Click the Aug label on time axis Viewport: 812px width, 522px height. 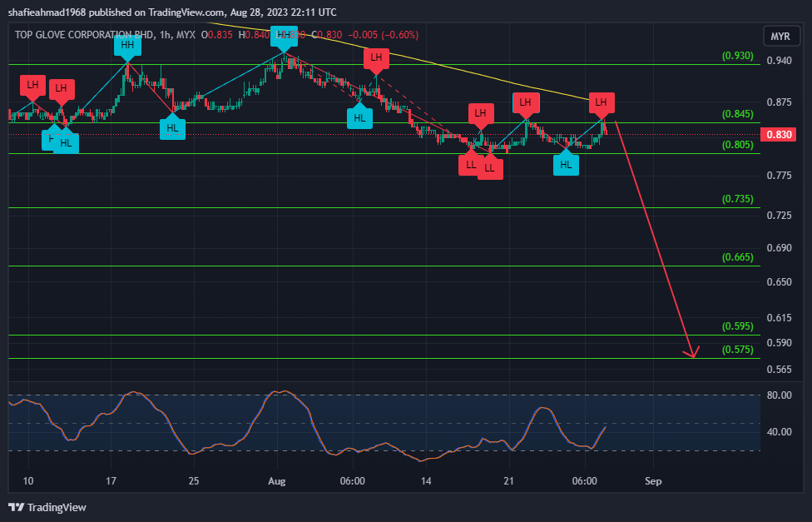point(277,481)
